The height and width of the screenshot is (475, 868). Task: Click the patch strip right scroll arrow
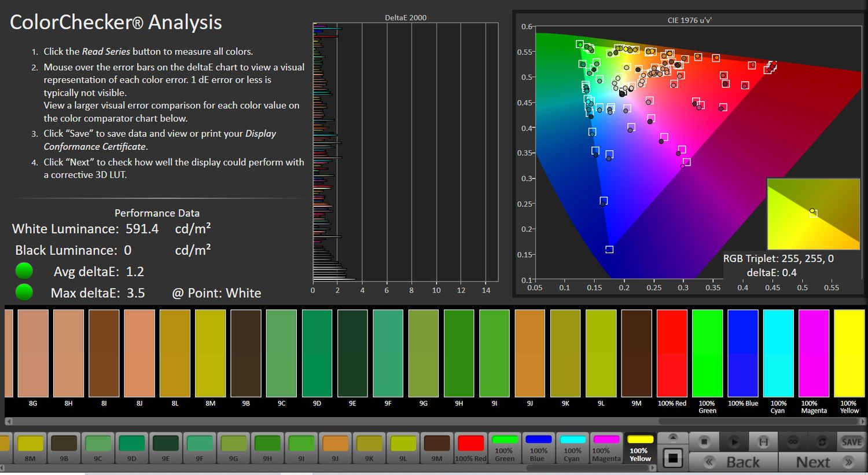(x=653, y=467)
